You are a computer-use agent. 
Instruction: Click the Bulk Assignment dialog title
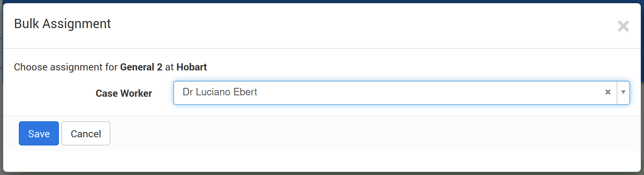coord(62,24)
